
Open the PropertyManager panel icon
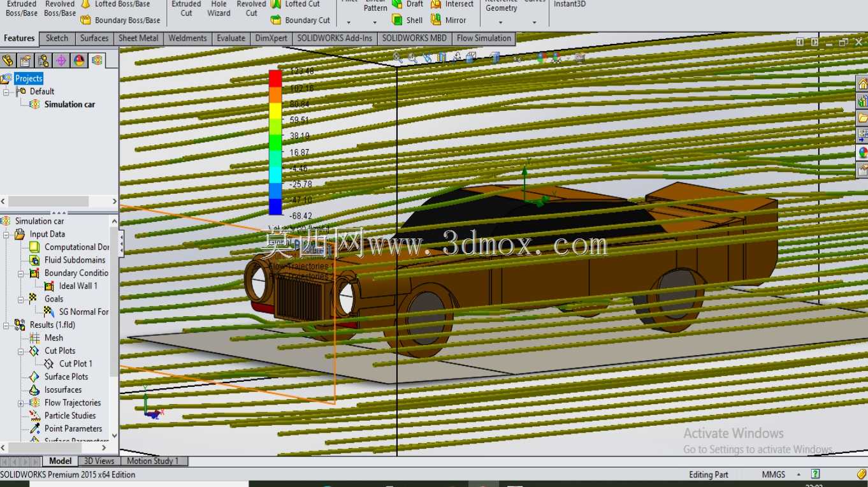pos(25,61)
